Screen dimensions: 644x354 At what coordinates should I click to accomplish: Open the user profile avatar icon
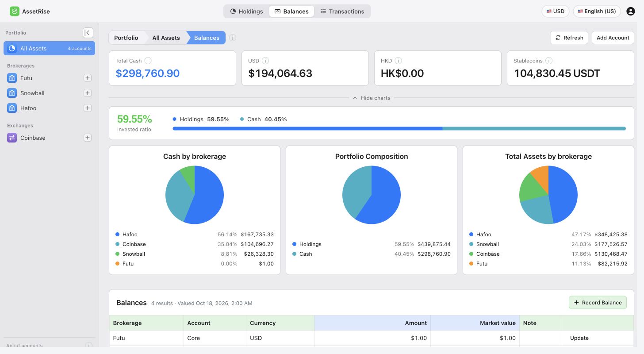click(x=631, y=12)
